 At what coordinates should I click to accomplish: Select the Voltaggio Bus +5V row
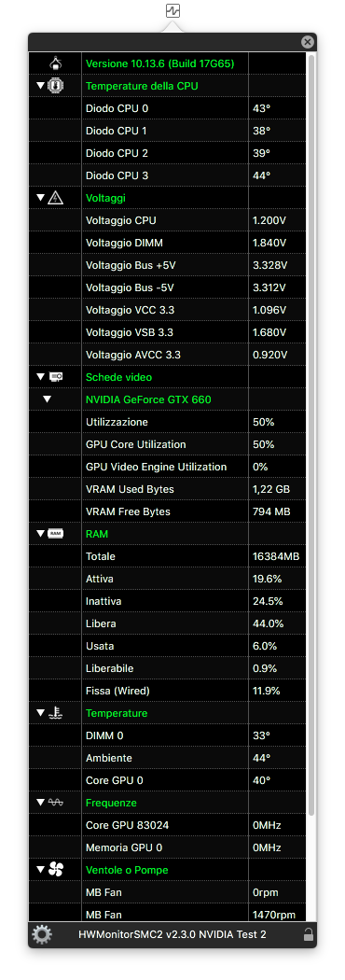coord(168,265)
